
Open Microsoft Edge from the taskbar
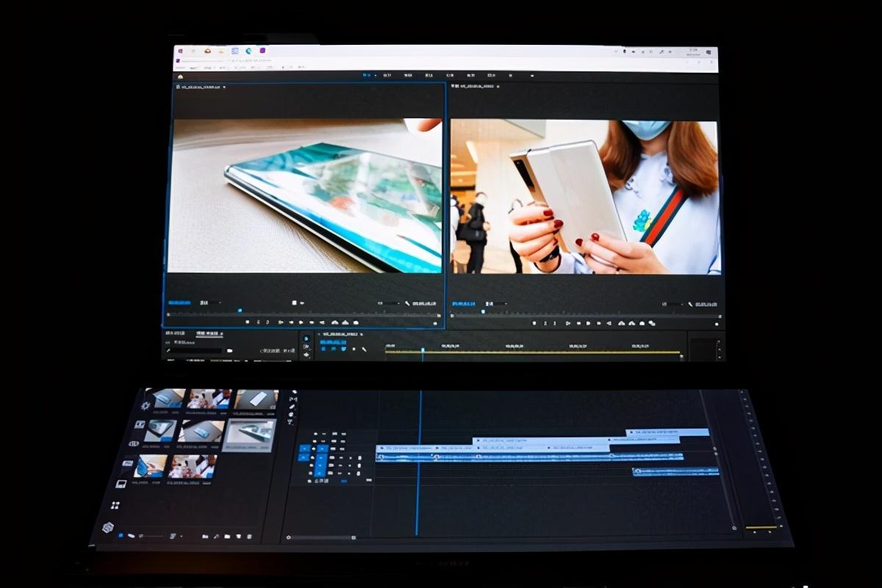(248, 51)
